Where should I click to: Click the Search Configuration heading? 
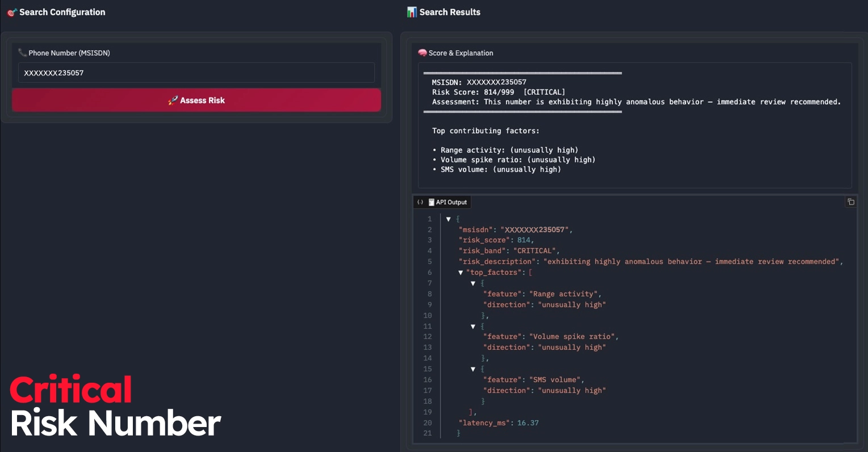[x=62, y=12]
